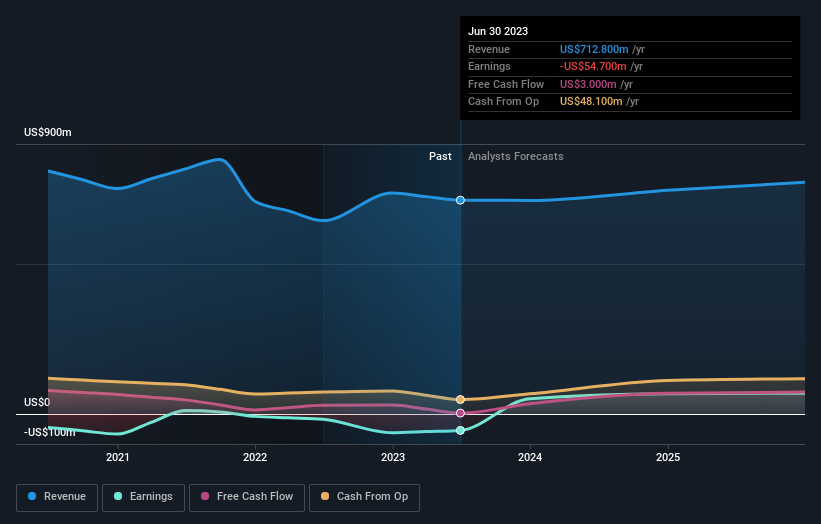Click the US$900m axis label
This screenshot has width=821, height=524.
click(x=48, y=132)
